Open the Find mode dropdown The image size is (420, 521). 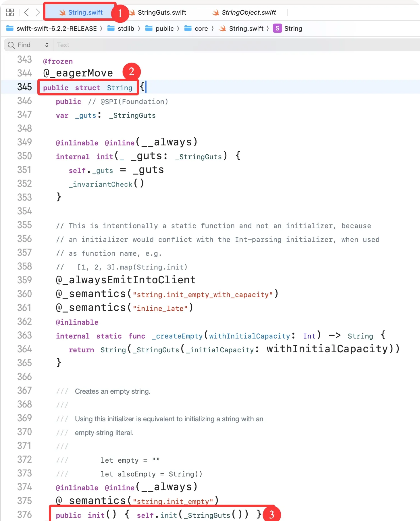pos(33,45)
